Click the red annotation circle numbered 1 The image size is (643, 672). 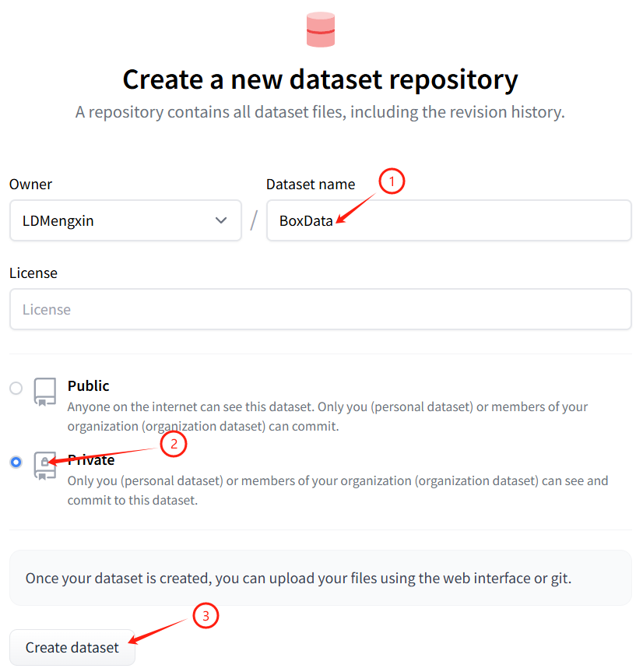click(x=392, y=182)
